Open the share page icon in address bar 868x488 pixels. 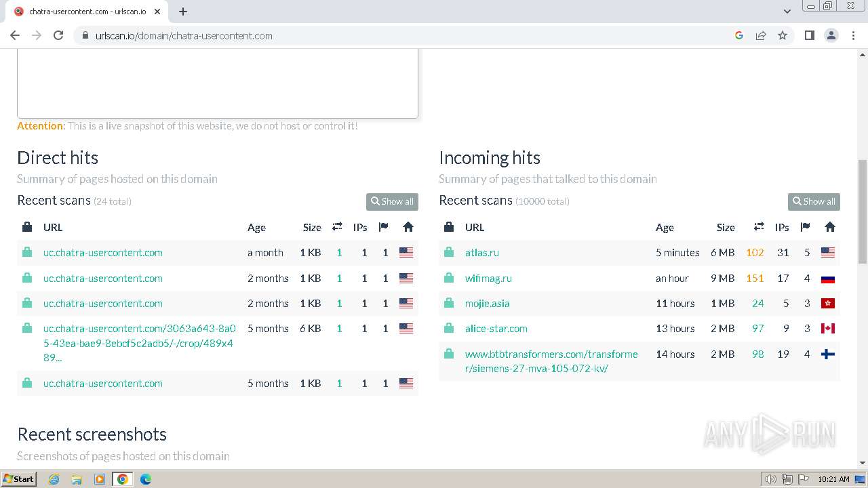[x=761, y=35]
